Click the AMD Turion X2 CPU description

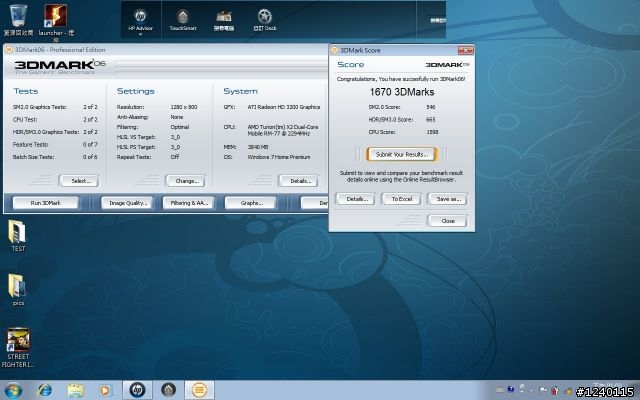coord(283,130)
